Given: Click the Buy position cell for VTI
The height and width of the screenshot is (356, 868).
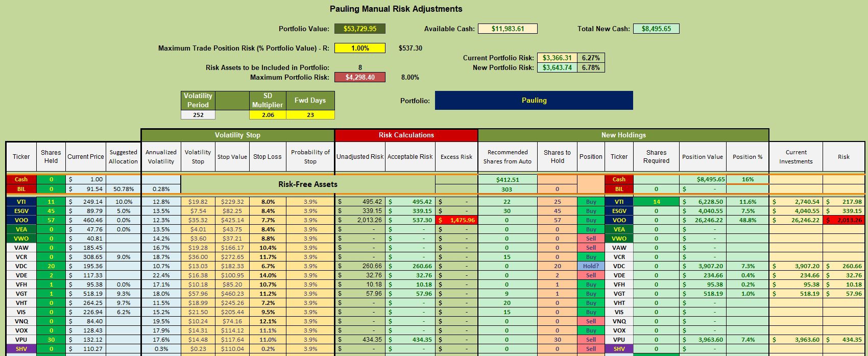Looking at the screenshot, I should pos(591,202).
